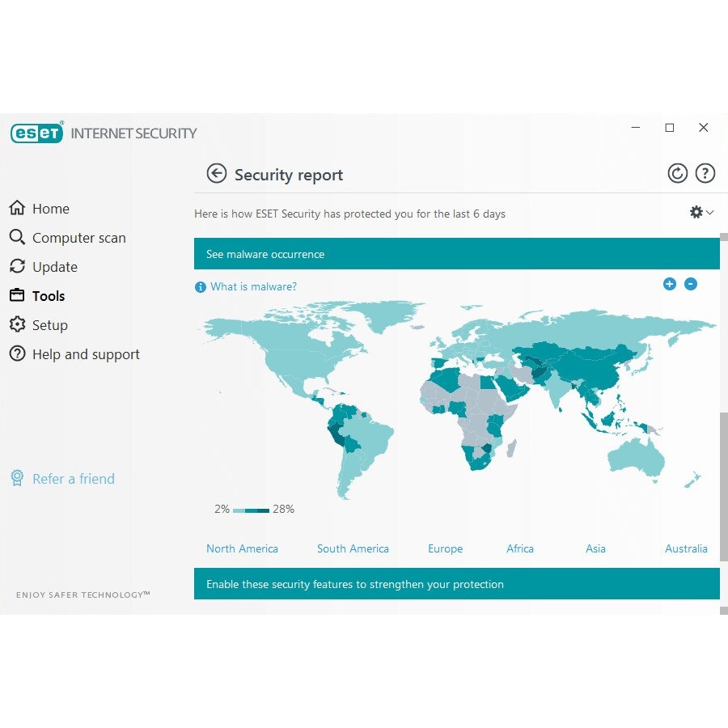This screenshot has width=728, height=728.
Task: Close the ESET Internet Security window
Action: click(x=704, y=127)
